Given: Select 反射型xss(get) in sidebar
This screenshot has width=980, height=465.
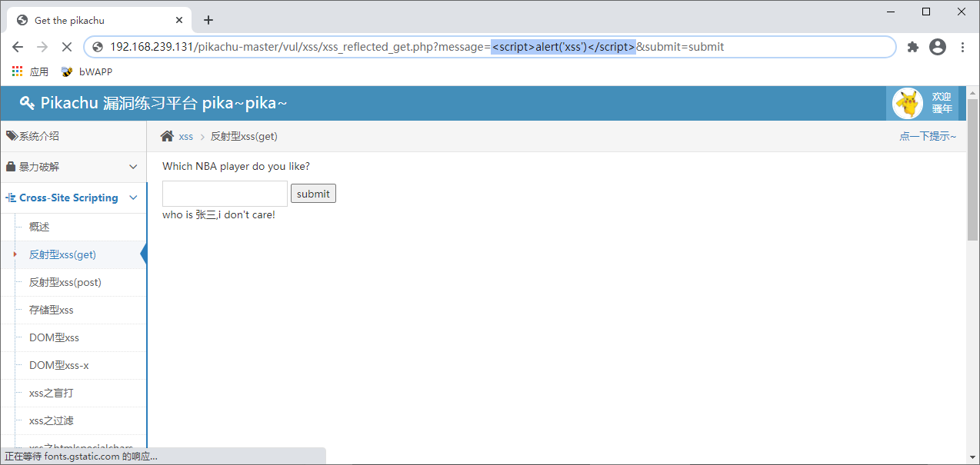Looking at the screenshot, I should pos(62,254).
